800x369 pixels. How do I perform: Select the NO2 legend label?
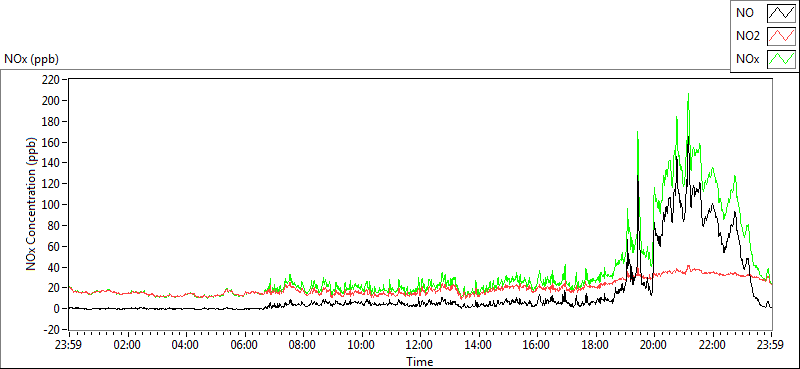(748, 36)
